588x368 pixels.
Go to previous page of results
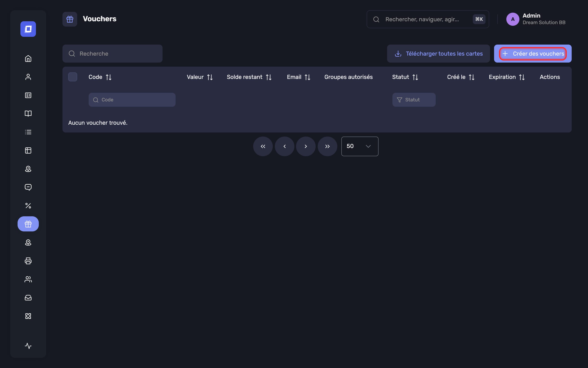tap(285, 146)
